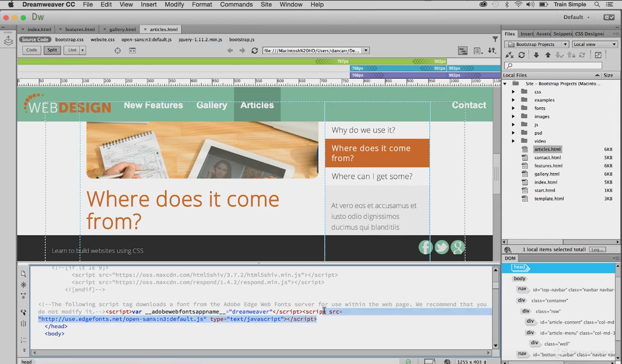Click the Synchronize icon in Files panel
Viewport: 622px width, 364px height.
pos(582,55)
